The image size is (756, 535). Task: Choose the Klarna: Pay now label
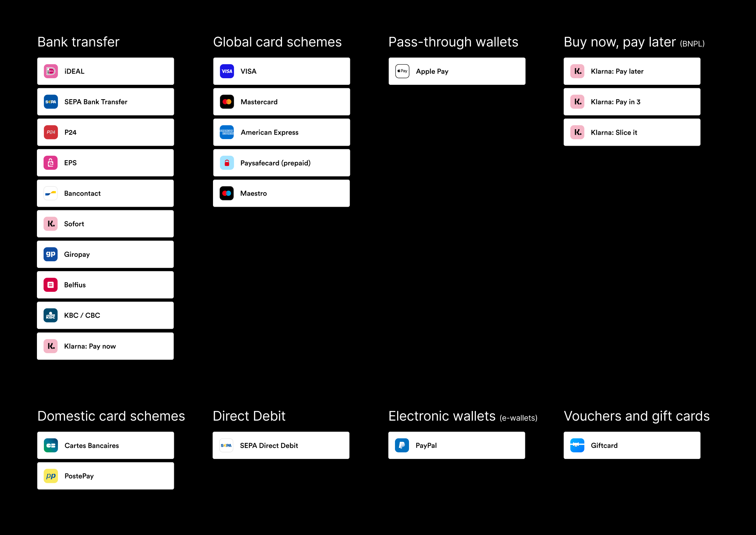click(90, 346)
